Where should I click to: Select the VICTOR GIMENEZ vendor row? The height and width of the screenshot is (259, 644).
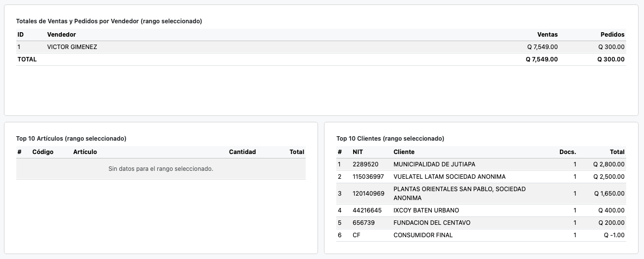(72, 47)
